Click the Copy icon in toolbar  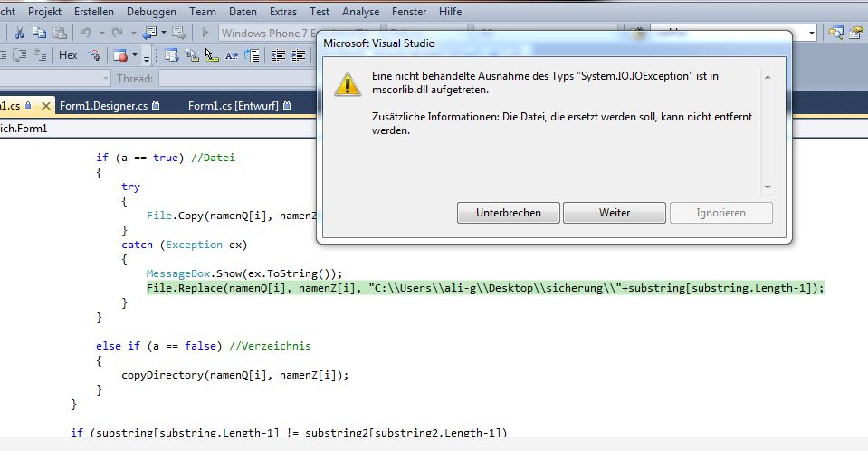(x=39, y=34)
